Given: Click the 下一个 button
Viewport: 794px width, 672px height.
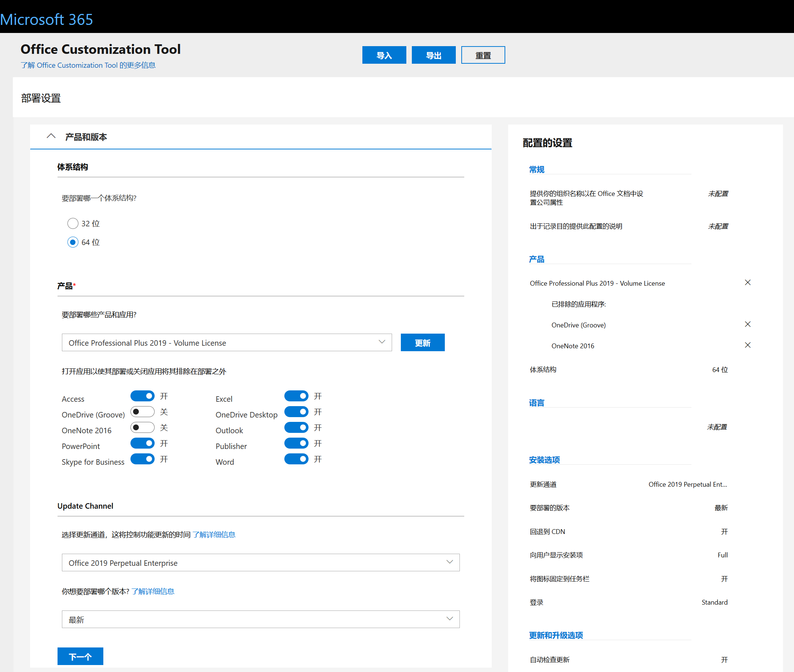Looking at the screenshot, I should [x=80, y=656].
